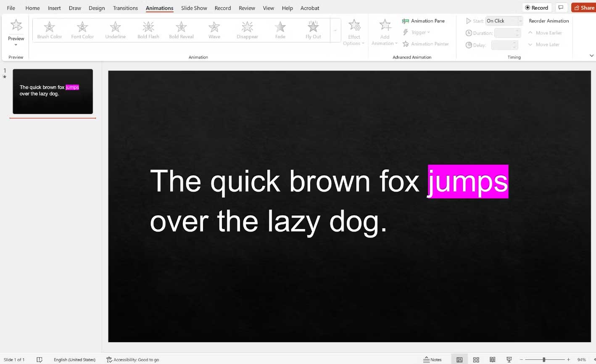Open the comments speech bubble icon
This screenshot has width=596, height=364.
[x=560, y=8]
